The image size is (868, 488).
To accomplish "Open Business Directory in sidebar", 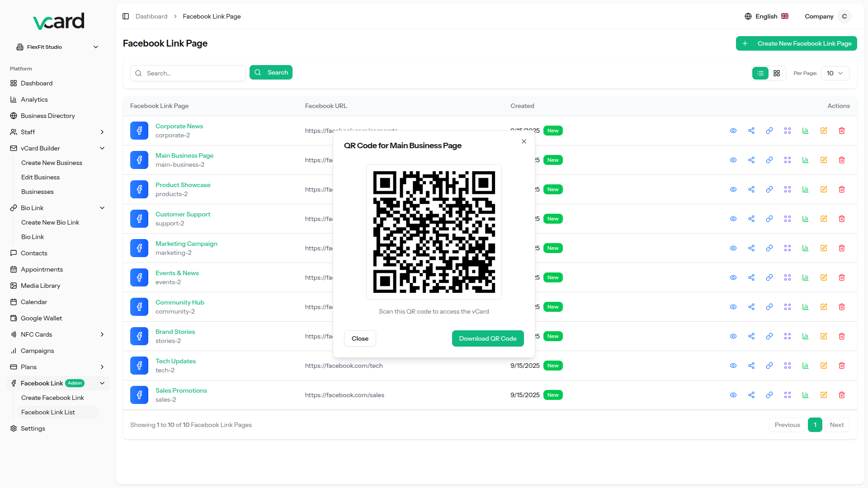I will pyautogui.click(x=48, y=116).
